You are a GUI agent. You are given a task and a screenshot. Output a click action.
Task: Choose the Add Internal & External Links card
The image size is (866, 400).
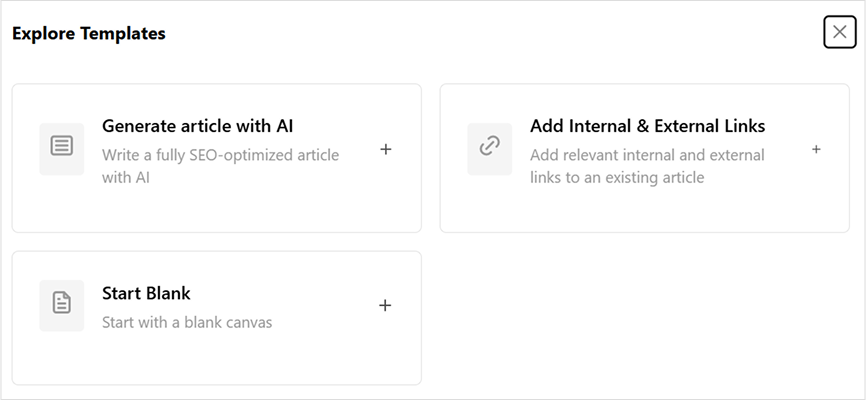tap(645, 158)
